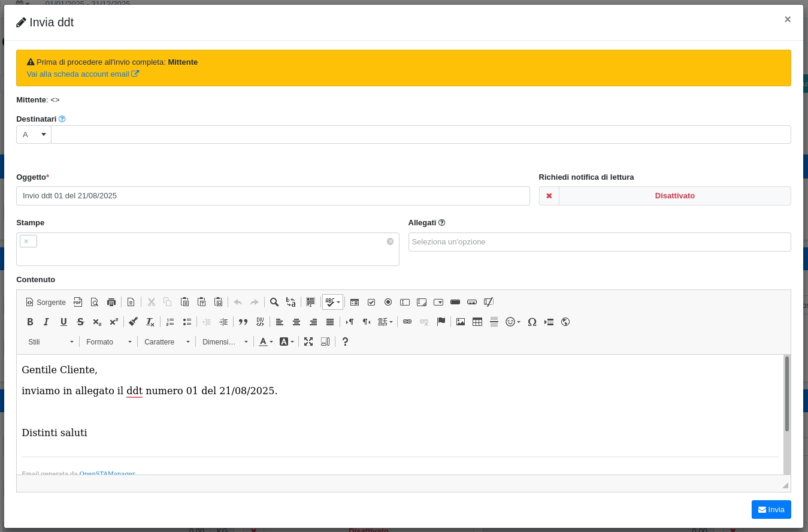Insert an image in the email body
Image resolution: width=808 pixels, height=532 pixels.
(x=461, y=322)
